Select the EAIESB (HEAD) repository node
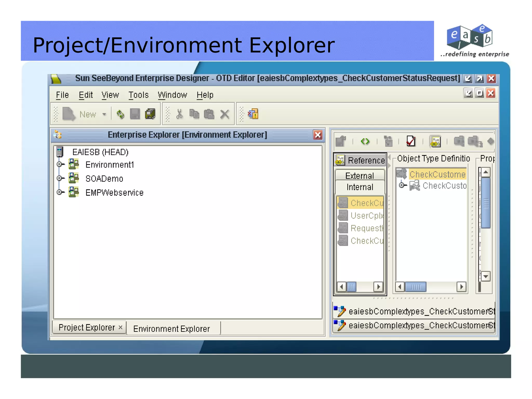The image size is (532, 399). point(100,152)
